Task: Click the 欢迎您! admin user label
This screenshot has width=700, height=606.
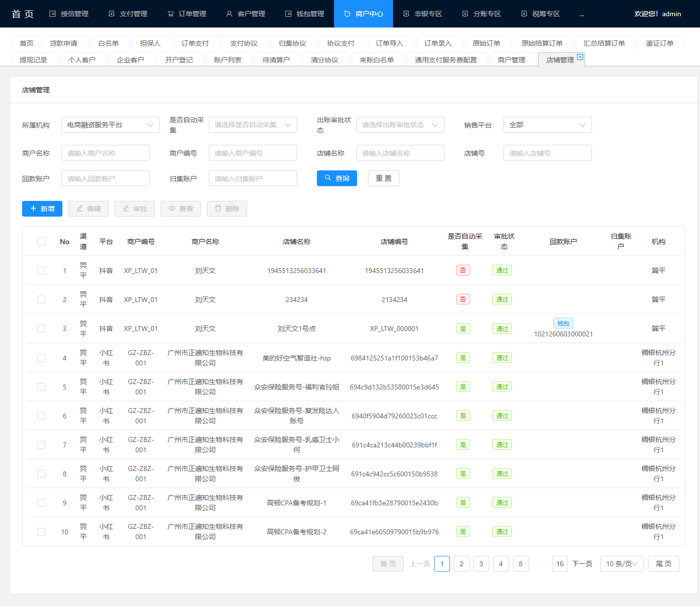Action: point(657,14)
